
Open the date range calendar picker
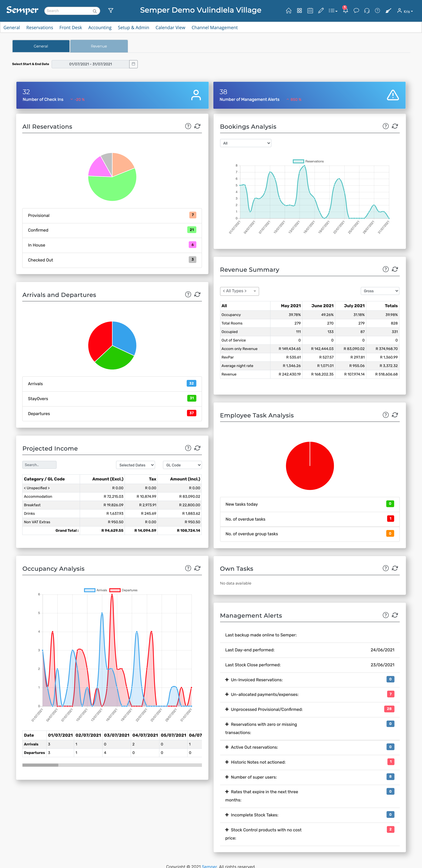133,64
